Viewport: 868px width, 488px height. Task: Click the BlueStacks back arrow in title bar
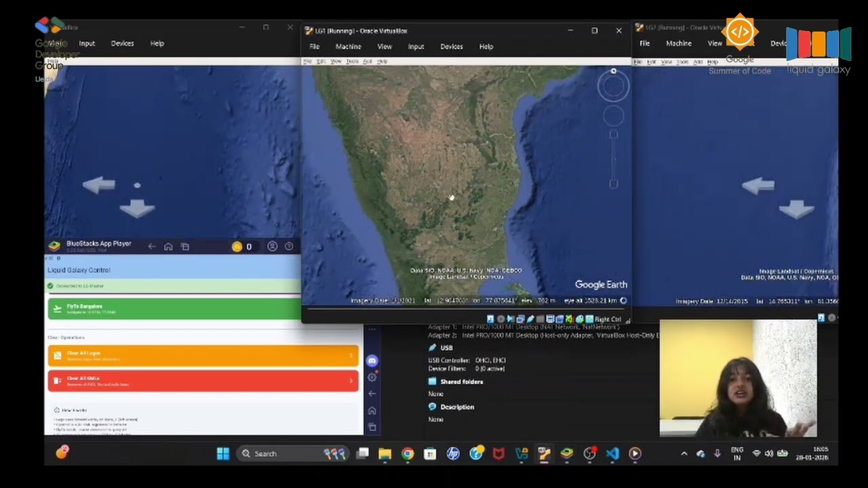pos(152,247)
